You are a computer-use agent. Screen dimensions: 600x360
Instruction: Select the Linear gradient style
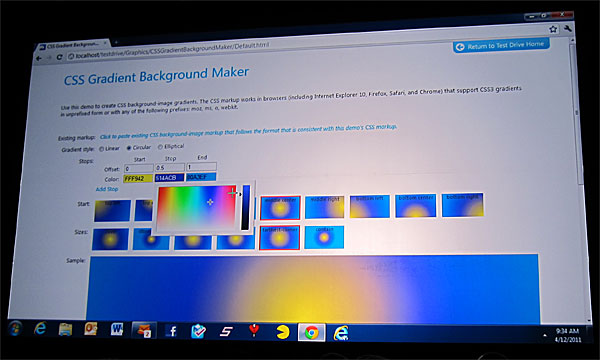coord(101,149)
